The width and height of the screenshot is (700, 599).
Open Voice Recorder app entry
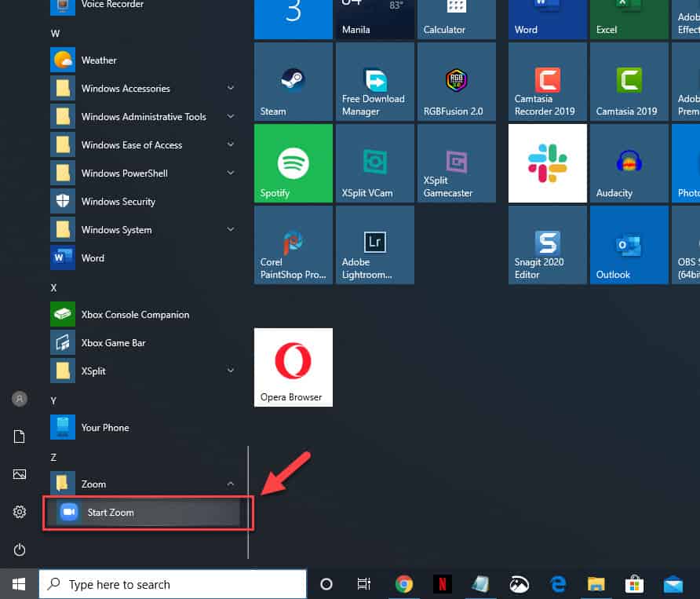click(145, 5)
